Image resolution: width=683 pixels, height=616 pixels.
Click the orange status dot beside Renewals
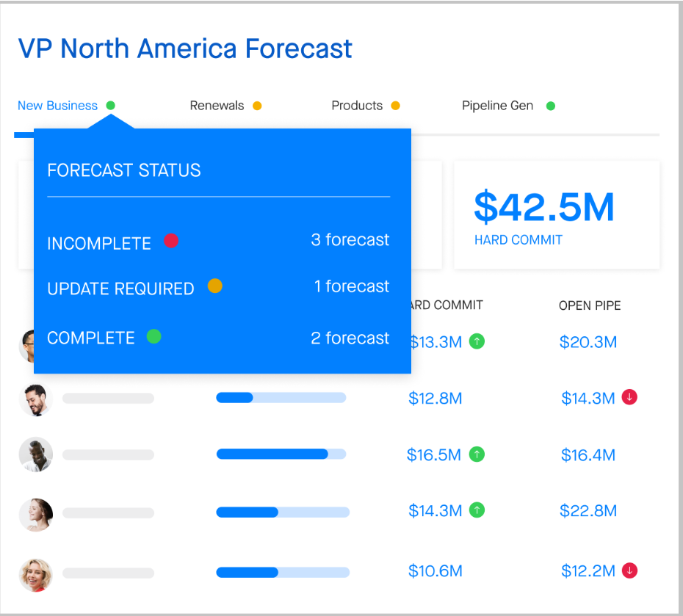(257, 106)
